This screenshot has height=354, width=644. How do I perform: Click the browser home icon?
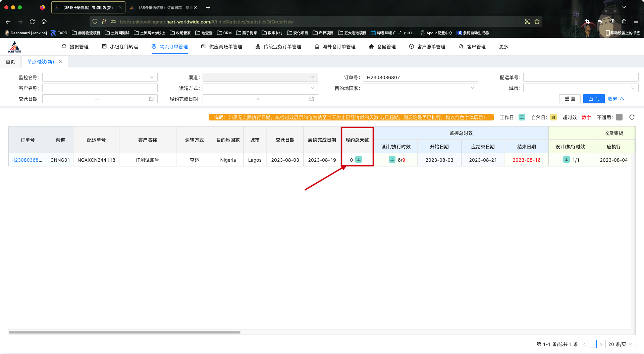point(44,22)
